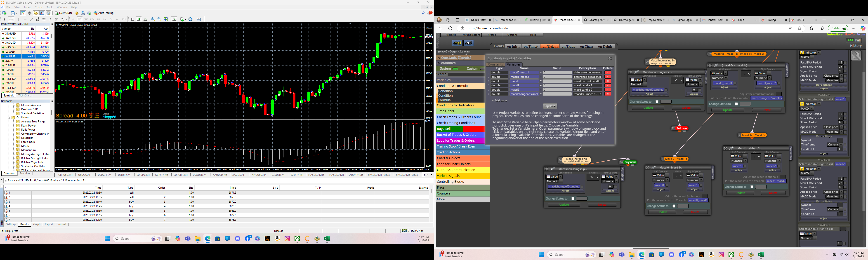Click the crosshair cursor tool in MetaTrader
868x260 pixels.
point(11,19)
